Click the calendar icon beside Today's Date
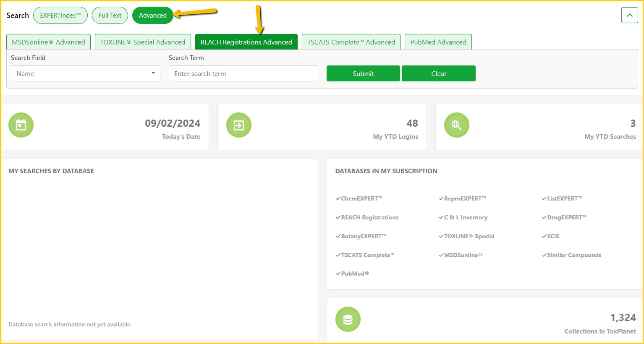 (x=21, y=125)
